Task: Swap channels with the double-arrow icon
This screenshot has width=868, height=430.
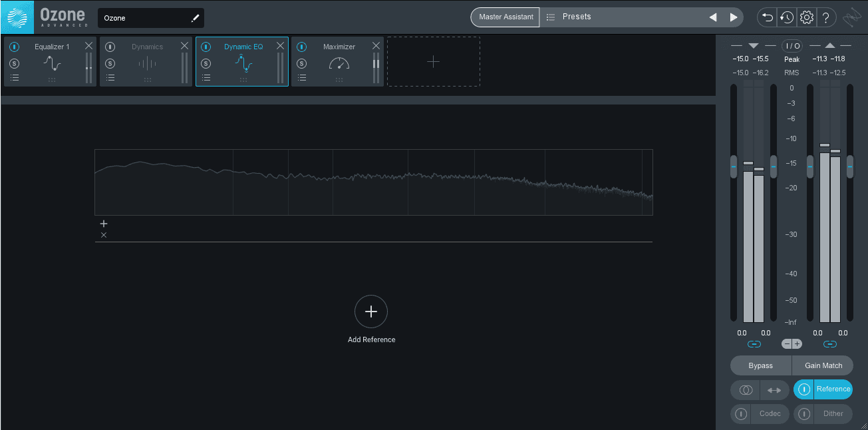Action: click(775, 390)
